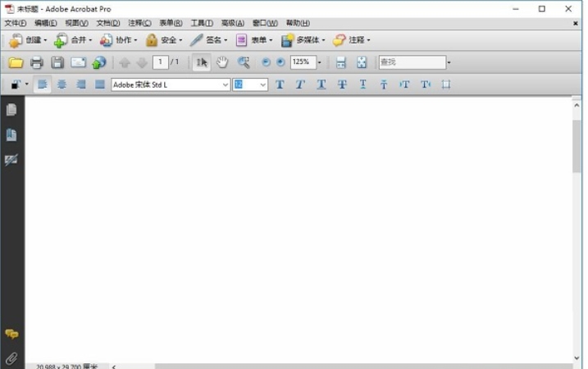Toggle italic text formatting
This screenshot has height=369, width=588.
300,84
